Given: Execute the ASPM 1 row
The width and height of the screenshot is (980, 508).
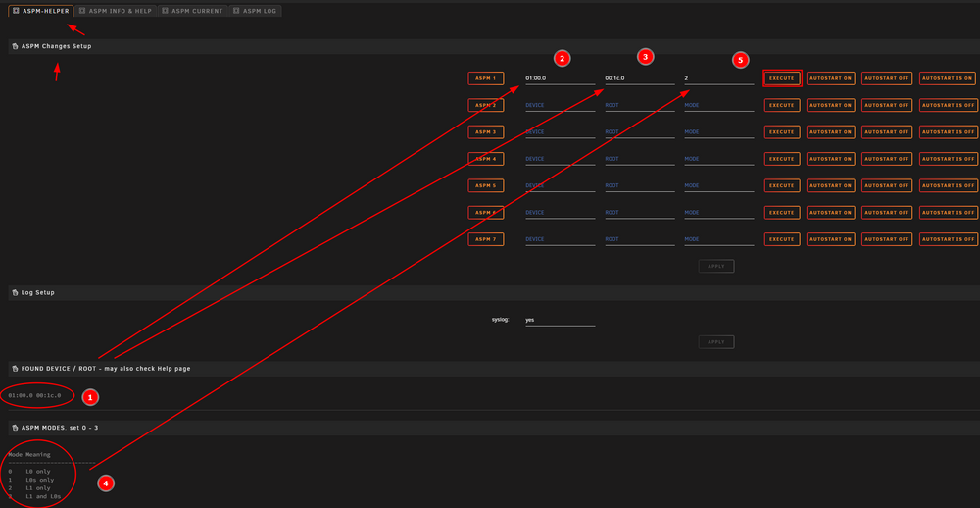Looking at the screenshot, I should click(x=782, y=78).
